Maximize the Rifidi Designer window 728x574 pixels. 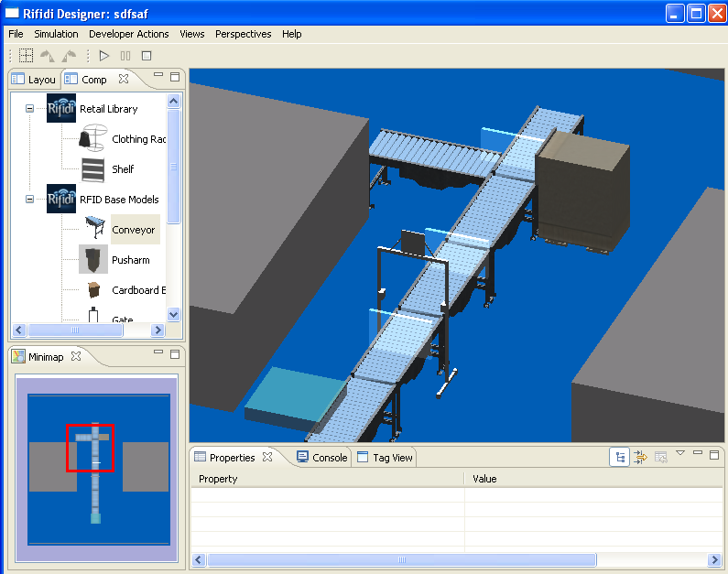[x=697, y=14]
